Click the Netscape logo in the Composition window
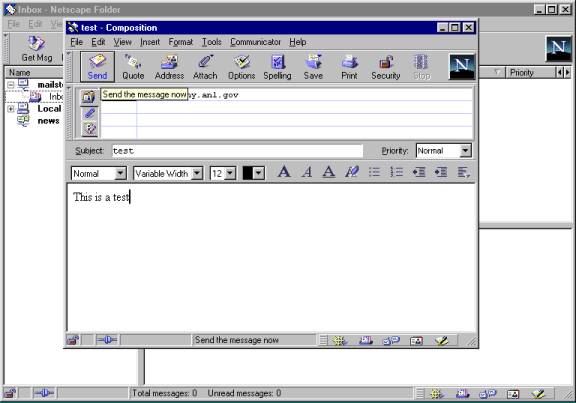This screenshot has height=403, width=576. [x=462, y=66]
